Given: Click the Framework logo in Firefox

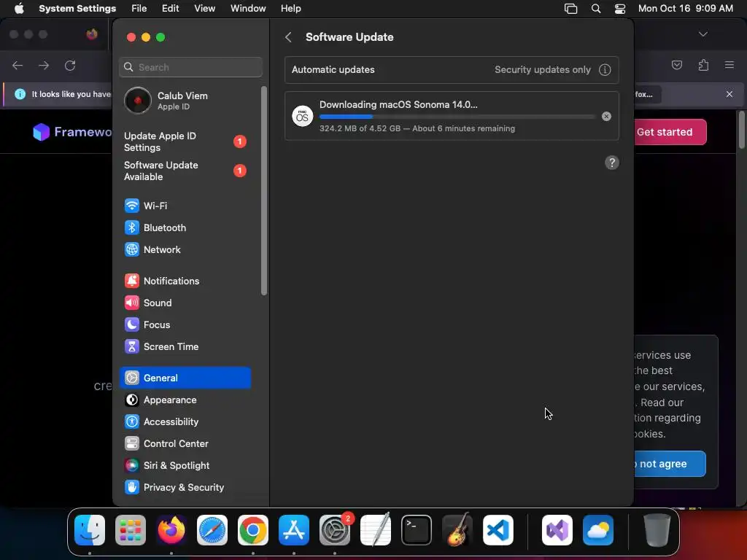Looking at the screenshot, I should point(72,132).
